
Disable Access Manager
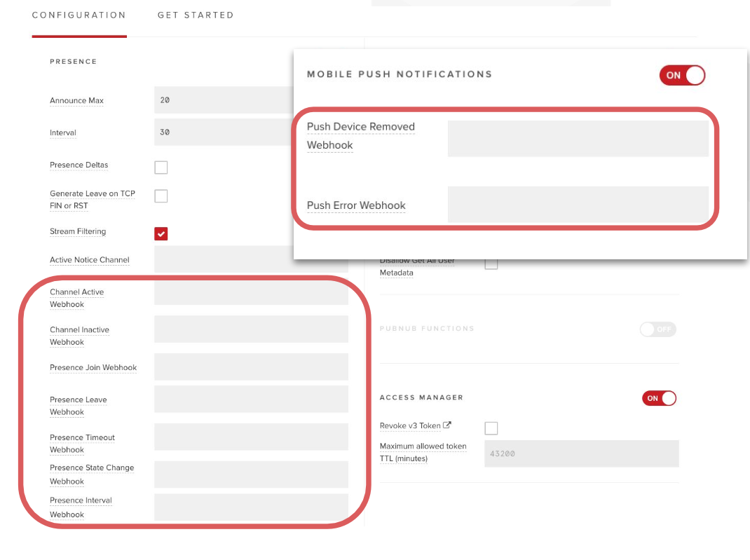point(659,398)
